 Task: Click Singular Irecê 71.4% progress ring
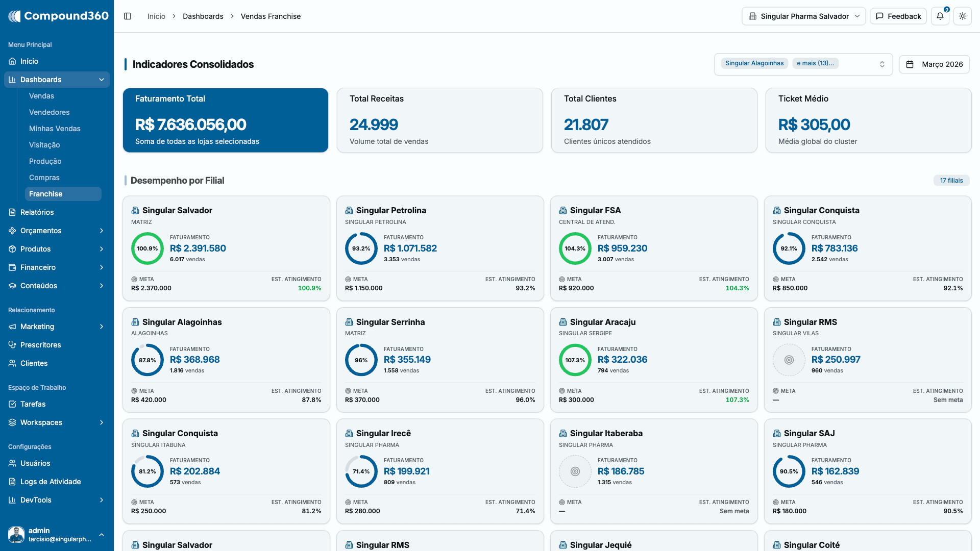[x=361, y=471]
